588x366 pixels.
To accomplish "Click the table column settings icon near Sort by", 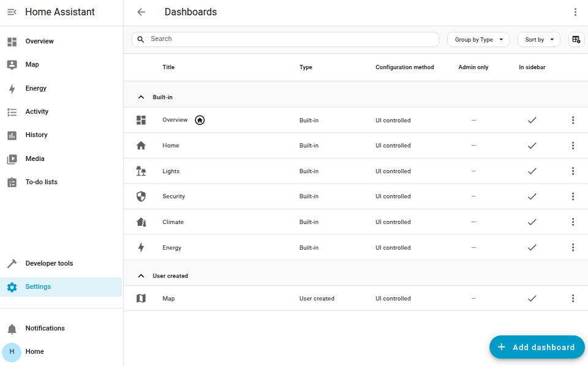I will tap(576, 39).
